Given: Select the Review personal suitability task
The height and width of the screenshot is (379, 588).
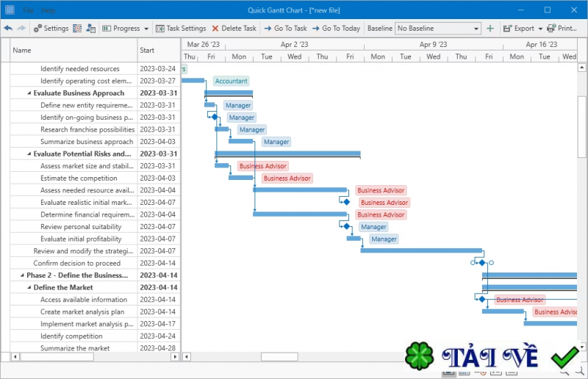Looking at the screenshot, I should (81, 227).
